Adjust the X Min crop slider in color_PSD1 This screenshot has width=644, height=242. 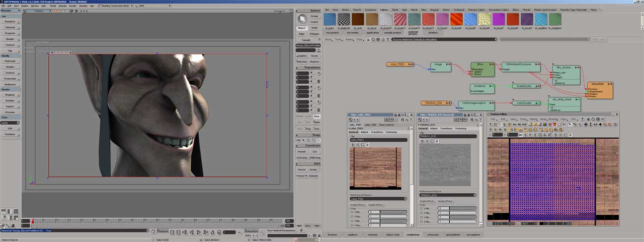click(x=387, y=212)
